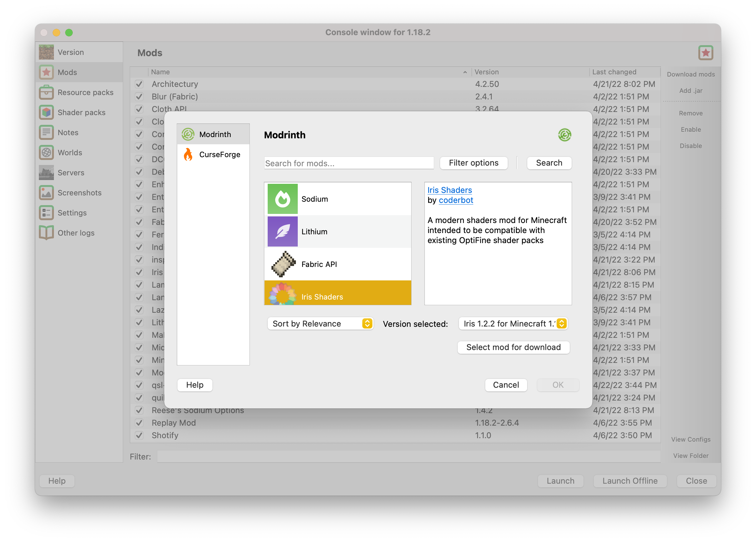Open the coderbot author link
This screenshot has width=756, height=542.
(456, 200)
